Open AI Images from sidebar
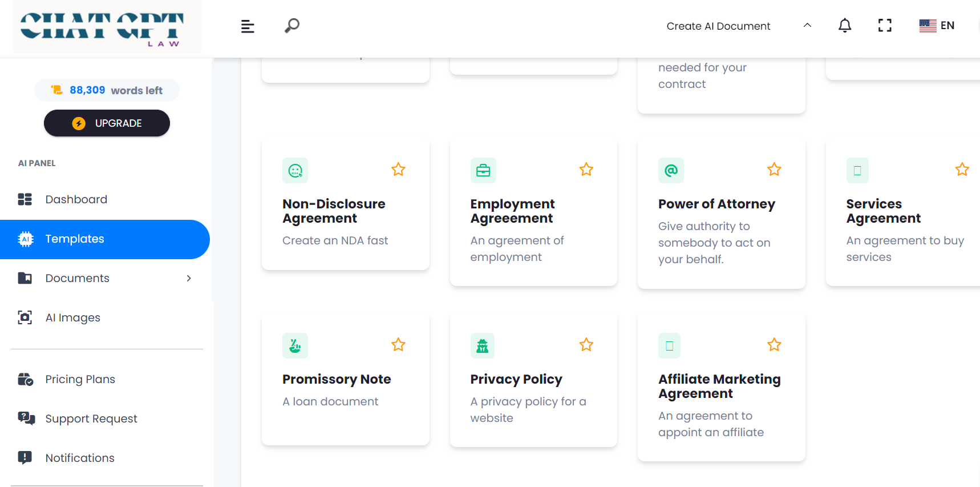This screenshot has height=487, width=980. click(72, 317)
